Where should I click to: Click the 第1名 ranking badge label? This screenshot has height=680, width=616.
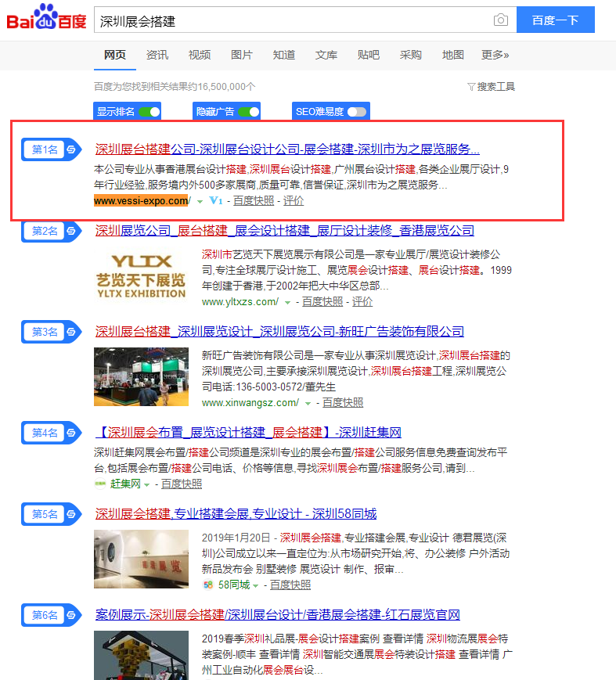(x=45, y=149)
